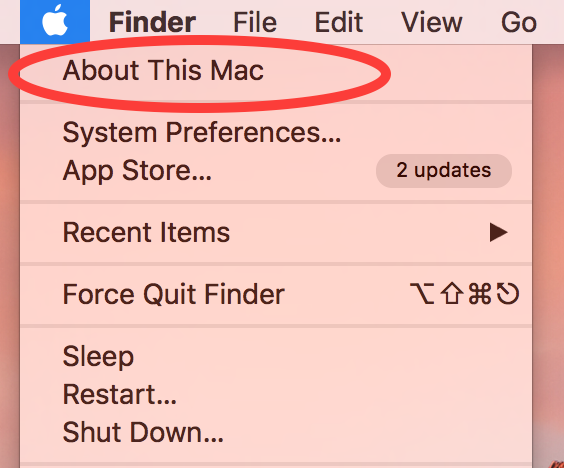Open the Go menu
Screen dimensions: 564x468
pos(519,22)
